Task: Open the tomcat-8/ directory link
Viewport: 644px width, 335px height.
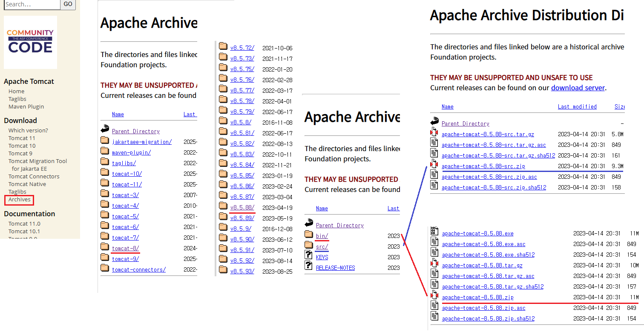Action: 125,249
